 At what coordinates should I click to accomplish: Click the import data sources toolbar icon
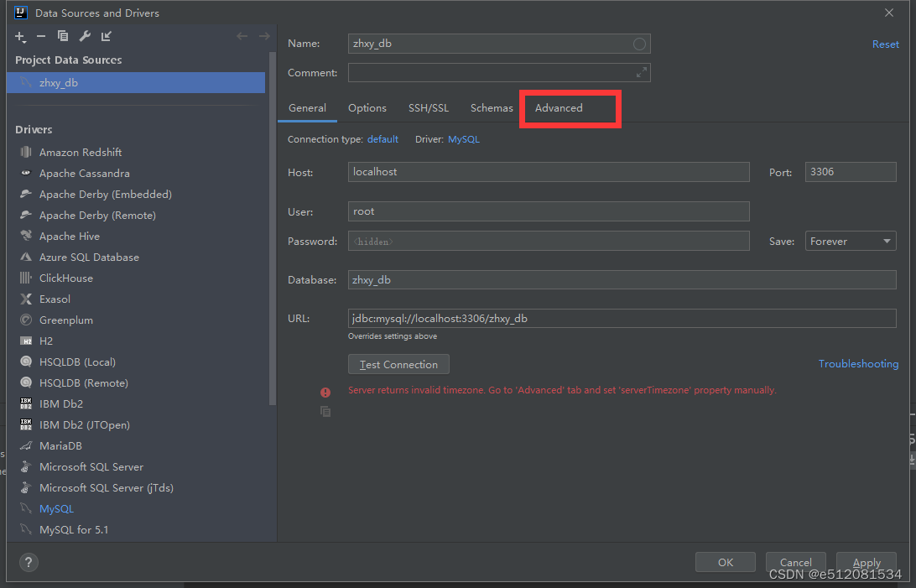(x=106, y=36)
